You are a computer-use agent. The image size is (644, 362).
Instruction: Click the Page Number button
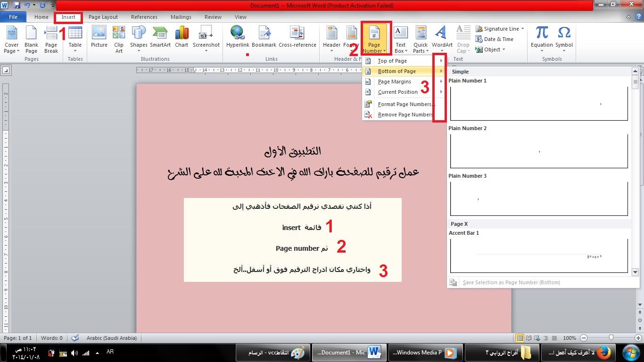coord(374,40)
